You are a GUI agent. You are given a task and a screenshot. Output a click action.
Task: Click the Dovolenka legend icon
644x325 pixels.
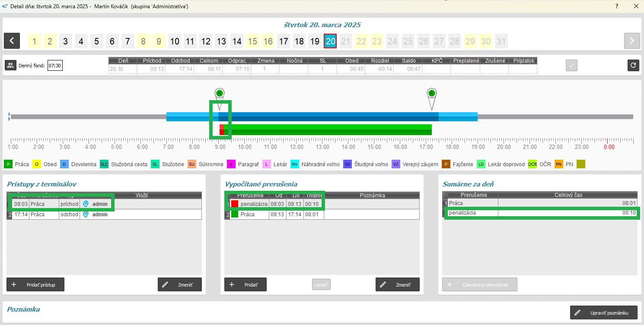[x=64, y=164]
